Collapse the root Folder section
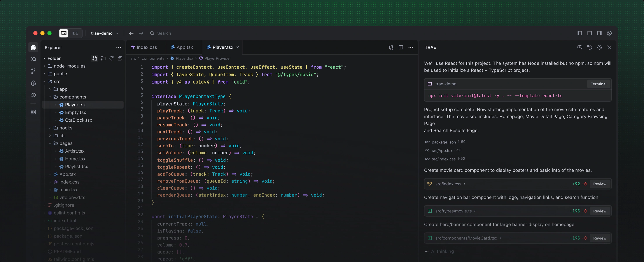The image size is (644, 262). point(44,58)
